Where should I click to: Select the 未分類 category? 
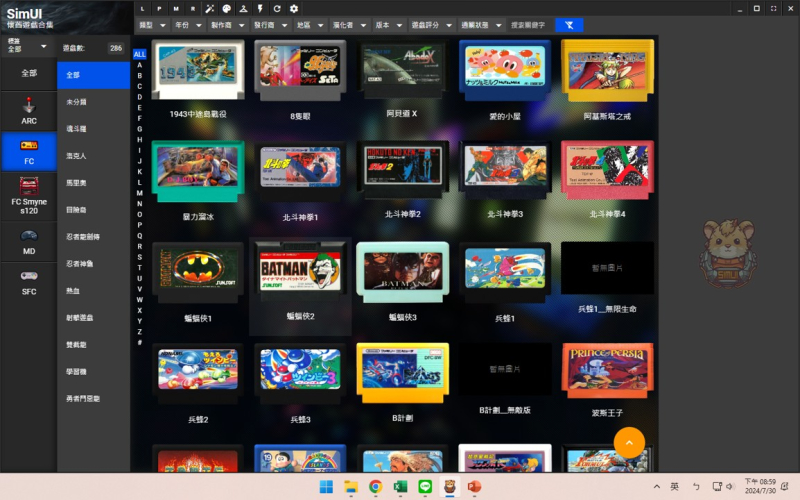pyautogui.click(x=93, y=102)
